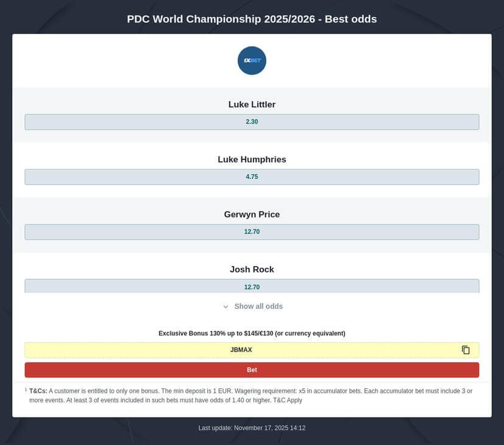Click the Gerwyn Price player name
The height and width of the screenshot is (445, 504).
(252, 214)
